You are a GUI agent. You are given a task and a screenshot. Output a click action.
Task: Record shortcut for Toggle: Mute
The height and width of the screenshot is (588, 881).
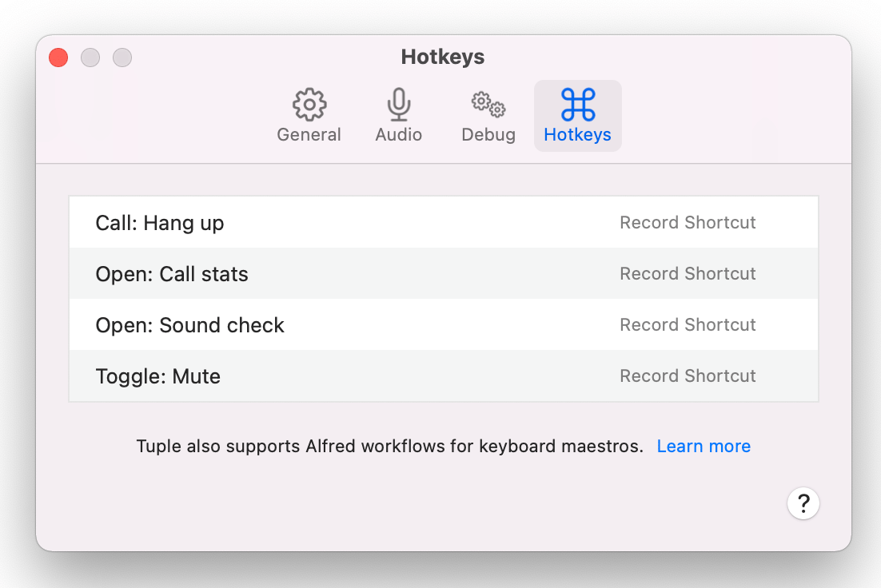[688, 375]
